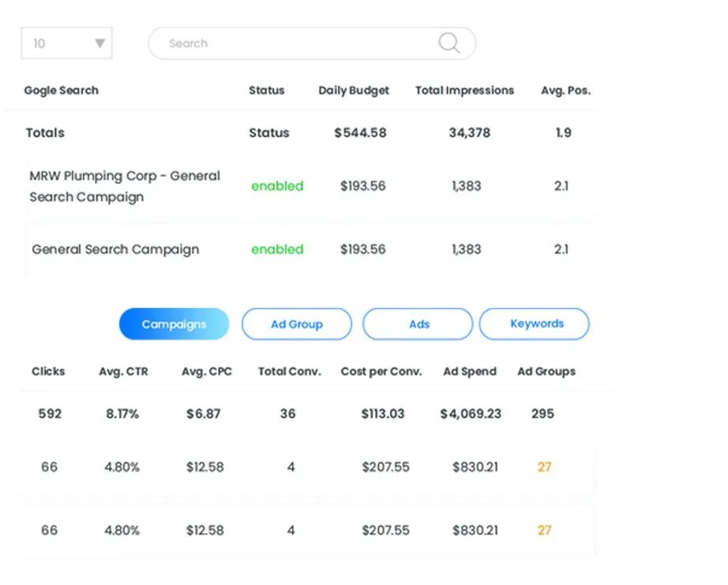The image size is (728, 585).
Task: Switch to the Campaigns tab
Action: pyautogui.click(x=174, y=324)
